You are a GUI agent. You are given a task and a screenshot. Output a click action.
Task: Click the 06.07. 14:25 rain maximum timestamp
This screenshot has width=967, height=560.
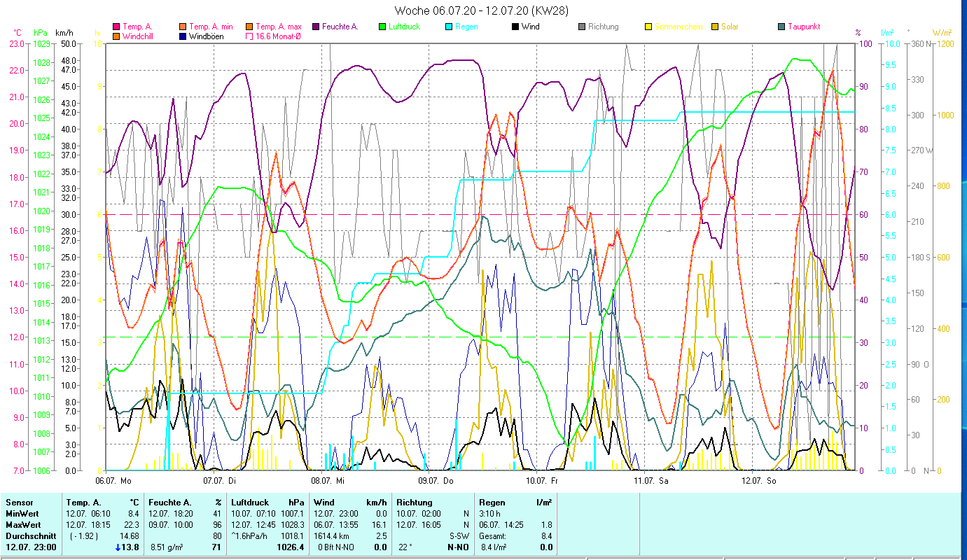[x=501, y=525]
